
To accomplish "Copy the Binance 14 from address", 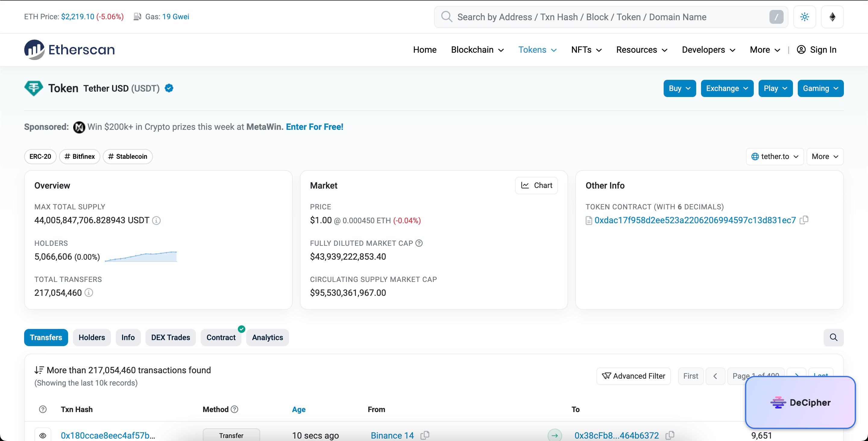I will 425,435.
